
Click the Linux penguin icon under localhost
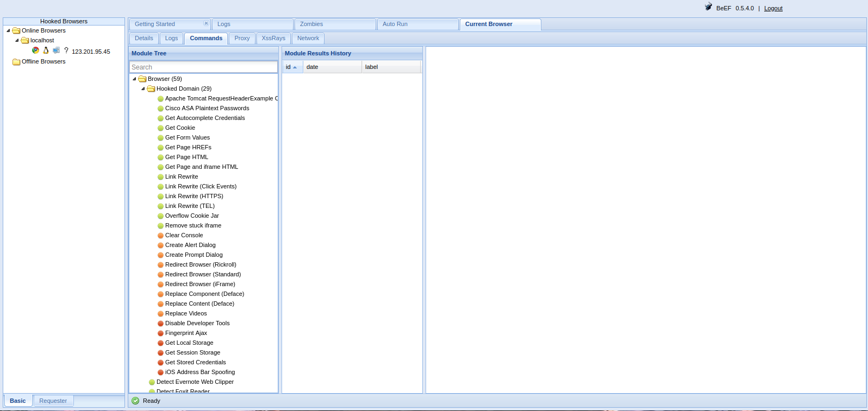coord(46,50)
